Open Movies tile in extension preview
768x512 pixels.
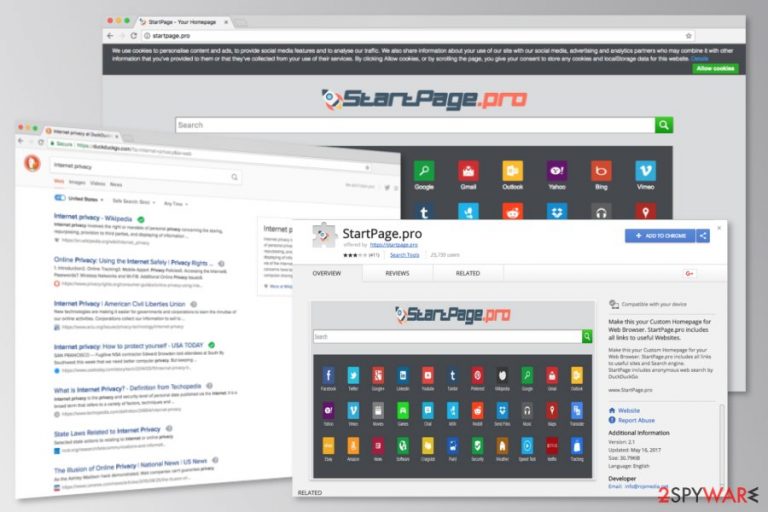point(378,410)
